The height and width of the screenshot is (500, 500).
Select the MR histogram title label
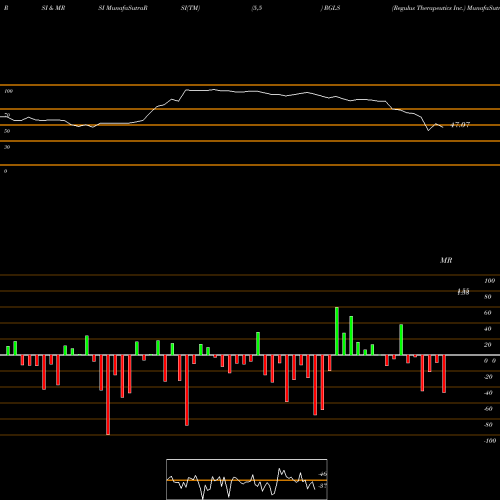[446, 260]
